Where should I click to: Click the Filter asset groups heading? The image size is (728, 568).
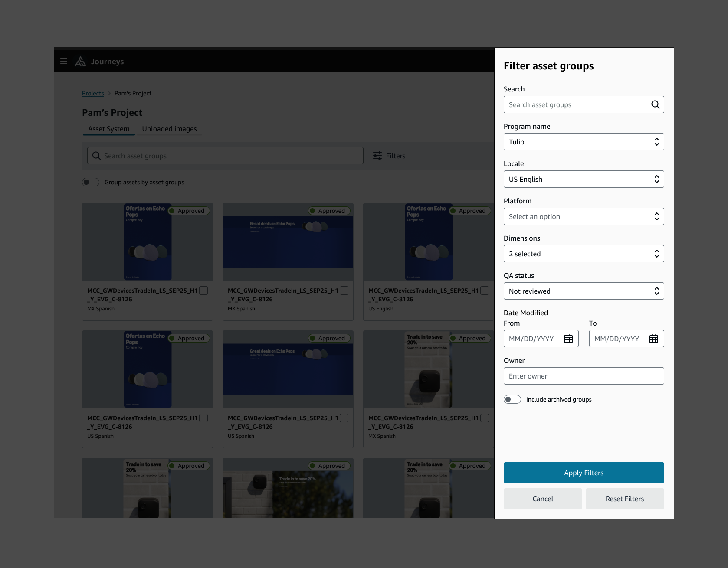pyautogui.click(x=548, y=66)
